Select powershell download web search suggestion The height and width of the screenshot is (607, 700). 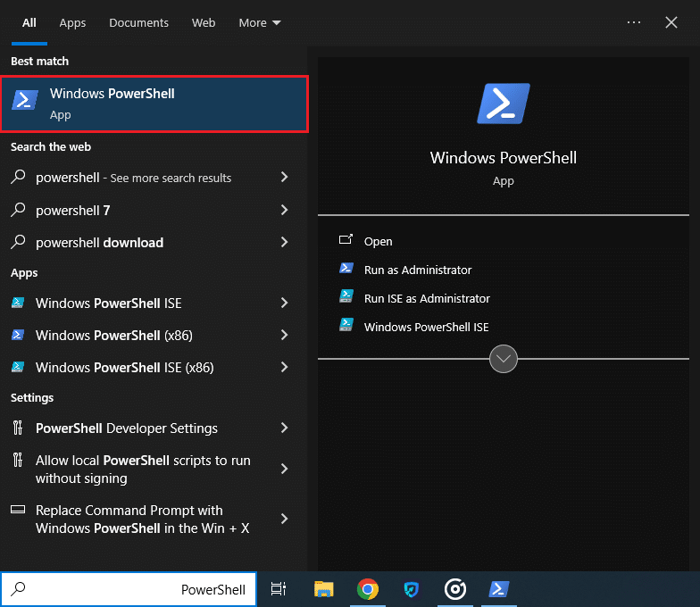[x=99, y=243]
